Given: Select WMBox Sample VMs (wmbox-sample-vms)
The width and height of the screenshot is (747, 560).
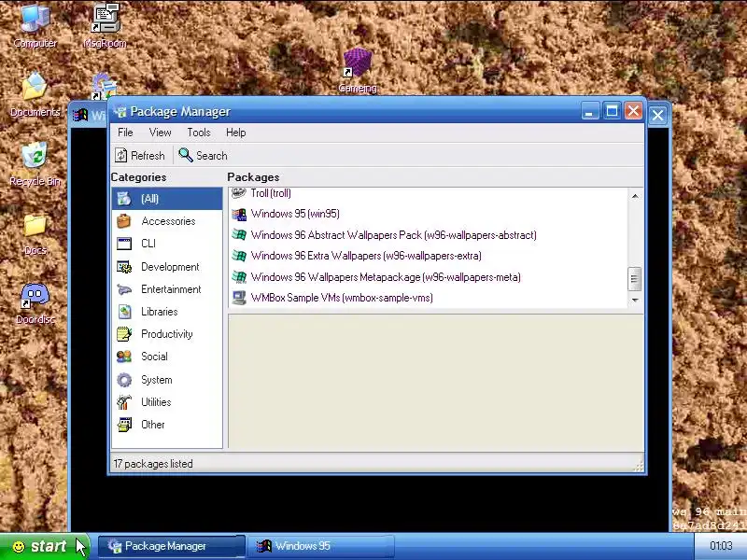Looking at the screenshot, I should (342, 298).
